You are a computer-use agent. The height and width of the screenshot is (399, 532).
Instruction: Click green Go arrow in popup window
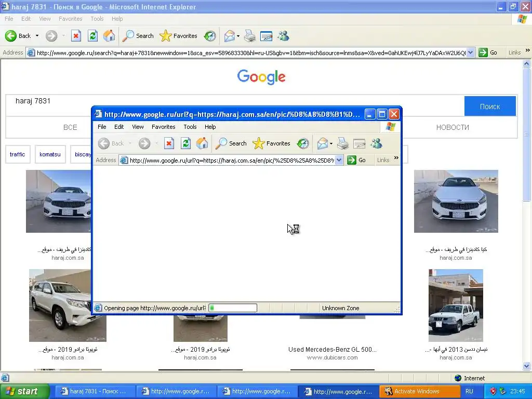[352, 160]
